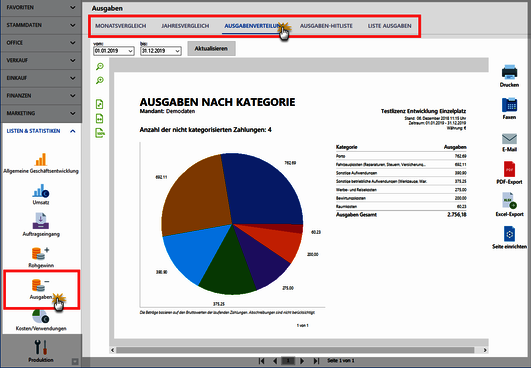Jump to last report page
The width and height of the screenshot is (531, 368).
(316, 361)
